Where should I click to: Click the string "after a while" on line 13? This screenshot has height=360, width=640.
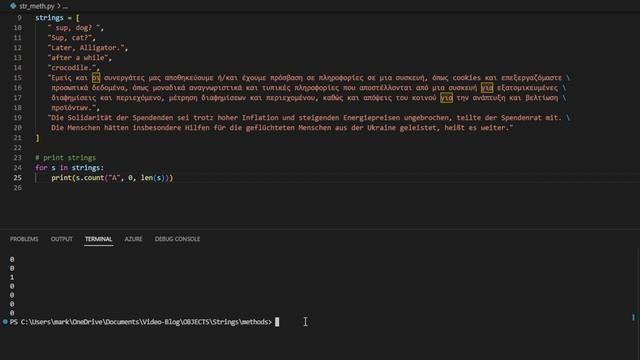[x=78, y=58]
